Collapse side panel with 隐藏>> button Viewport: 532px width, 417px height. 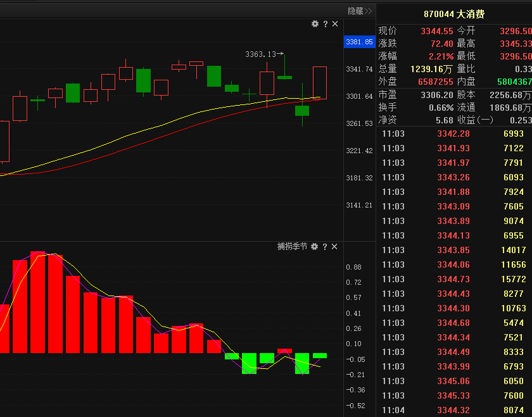[x=359, y=11]
